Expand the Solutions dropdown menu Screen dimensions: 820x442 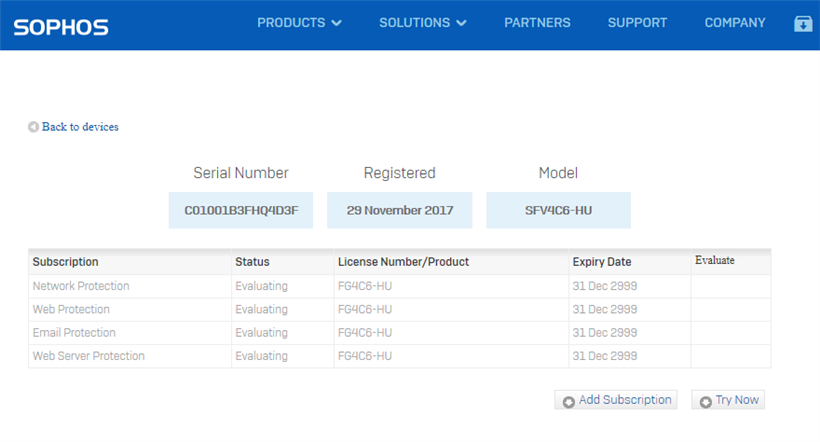422,23
